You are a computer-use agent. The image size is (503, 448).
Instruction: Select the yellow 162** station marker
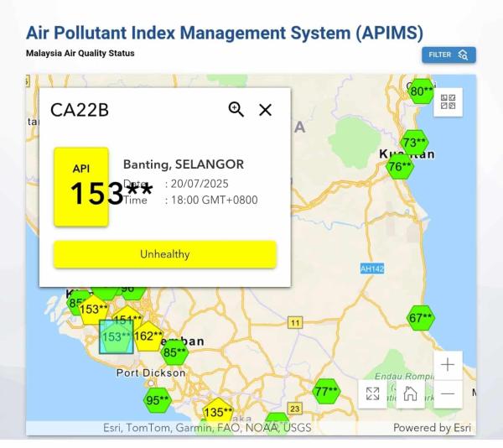[148, 336]
